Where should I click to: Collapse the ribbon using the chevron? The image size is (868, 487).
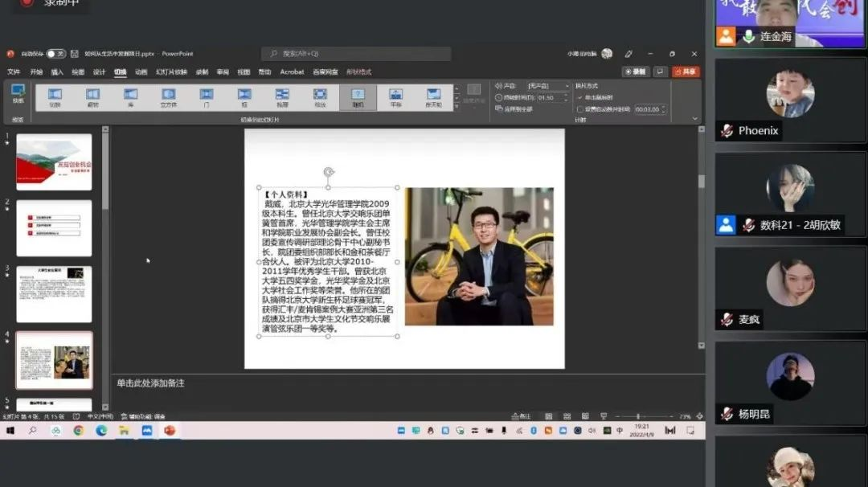coord(695,119)
